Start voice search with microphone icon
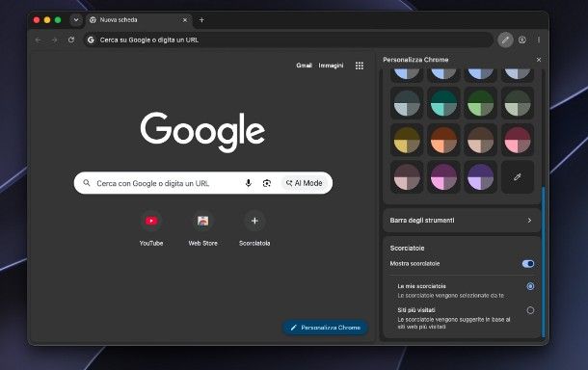The height and width of the screenshot is (370, 588). 248,183
